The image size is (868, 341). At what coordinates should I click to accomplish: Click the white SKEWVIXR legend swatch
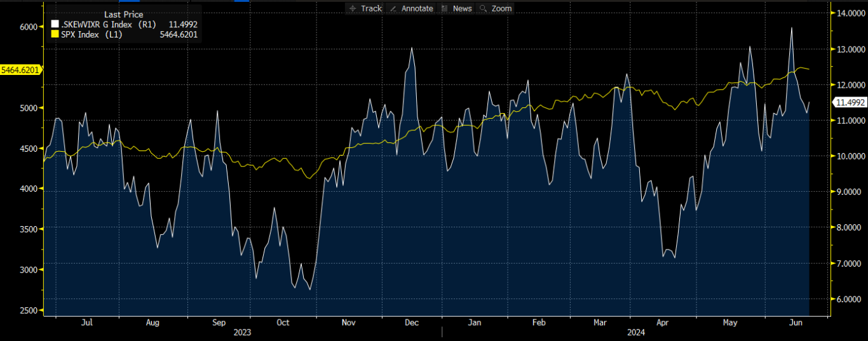[55, 25]
